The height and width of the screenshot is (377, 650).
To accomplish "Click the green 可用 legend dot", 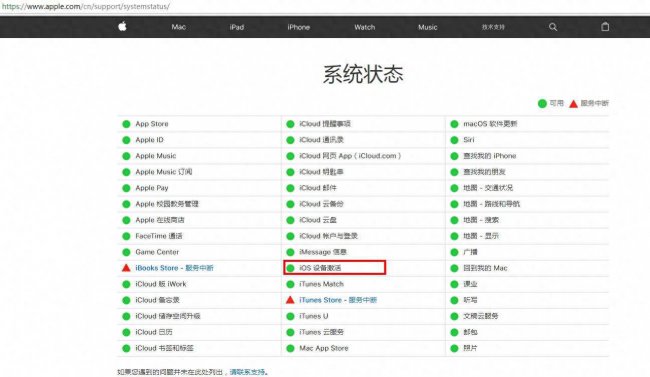I will click(x=542, y=103).
